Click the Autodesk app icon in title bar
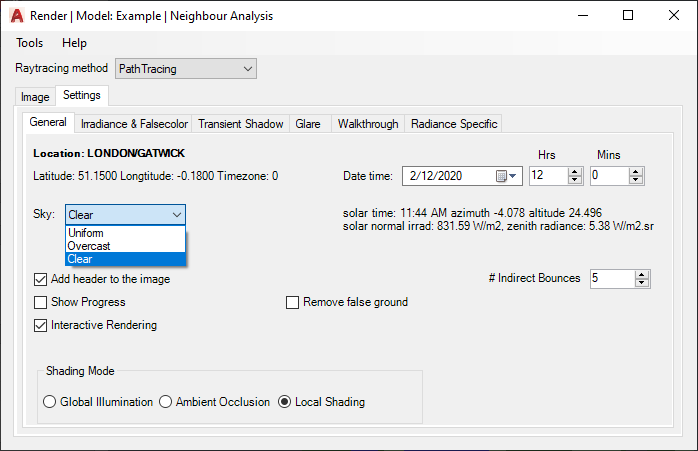 15,16
